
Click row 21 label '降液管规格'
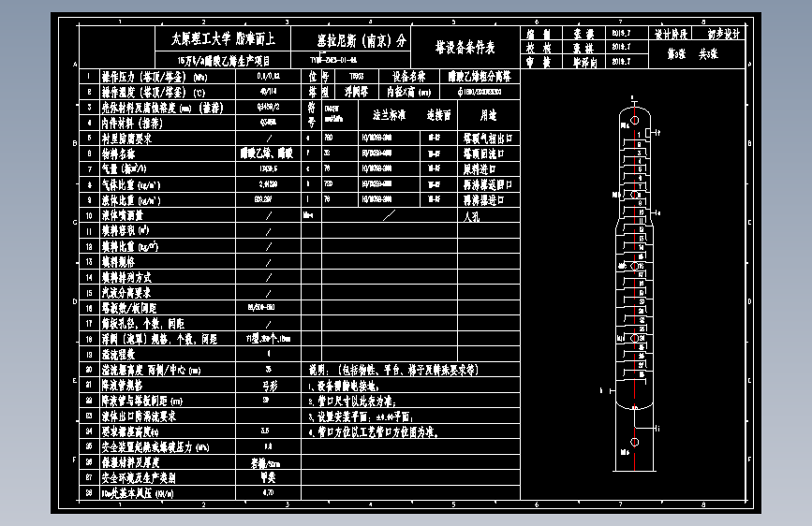(122, 386)
